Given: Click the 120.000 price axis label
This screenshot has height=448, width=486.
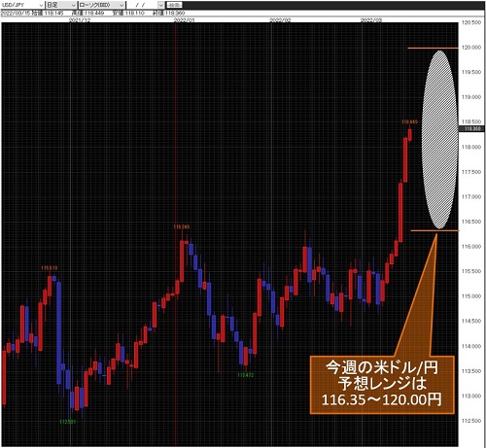Looking at the screenshot, I should click(471, 48).
